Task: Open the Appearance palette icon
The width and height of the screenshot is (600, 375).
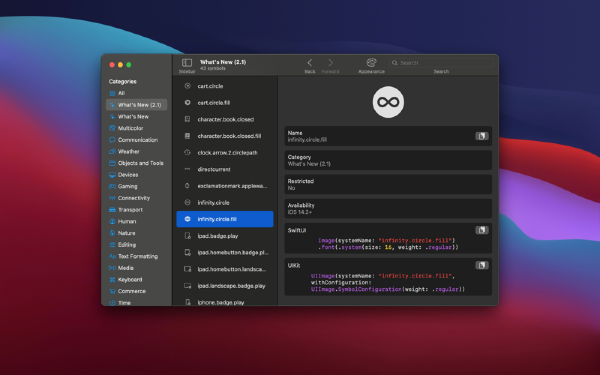Action: [x=371, y=62]
